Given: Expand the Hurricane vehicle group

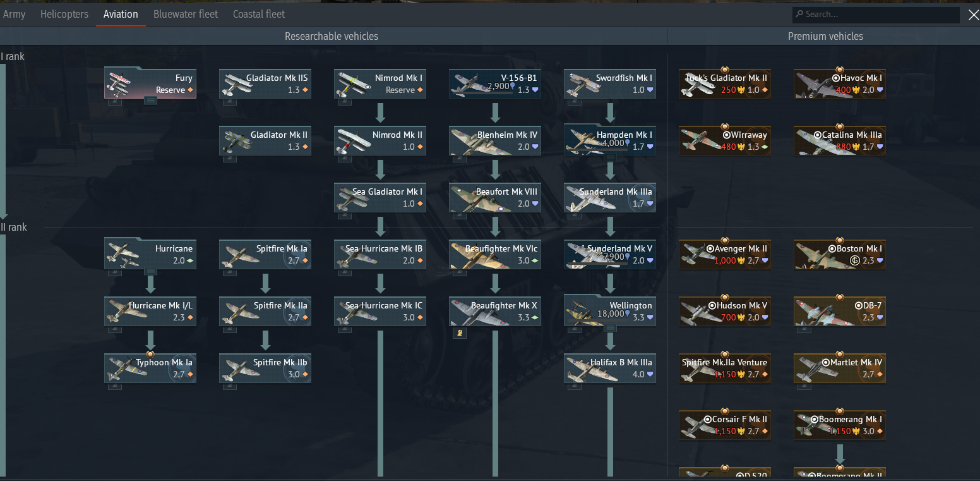Looking at the screenshot, I should coord(150,271).
